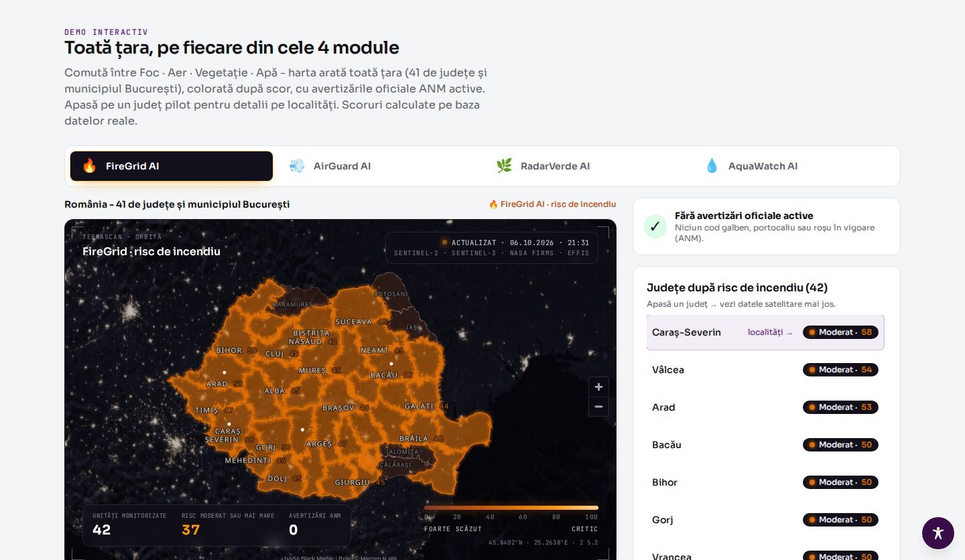The width and height of the screenshot is (965, 560).
Task: Select Vâlcea in the county risk list
Action: [765, 370]
